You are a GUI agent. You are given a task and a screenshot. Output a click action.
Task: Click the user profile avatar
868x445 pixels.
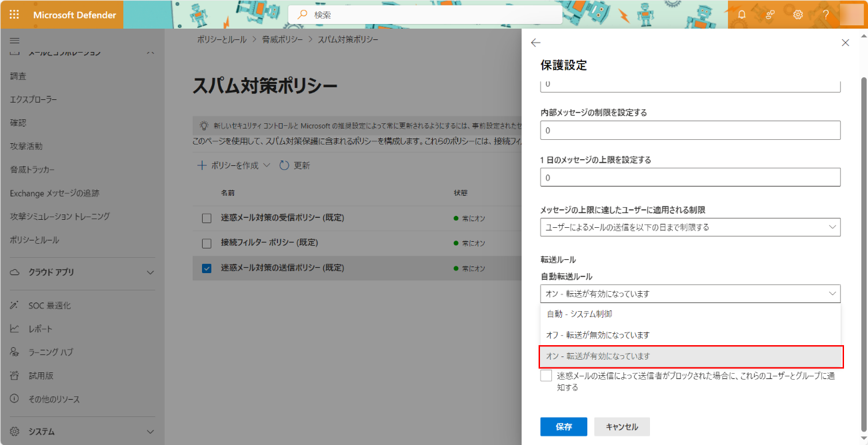point(851,15)
